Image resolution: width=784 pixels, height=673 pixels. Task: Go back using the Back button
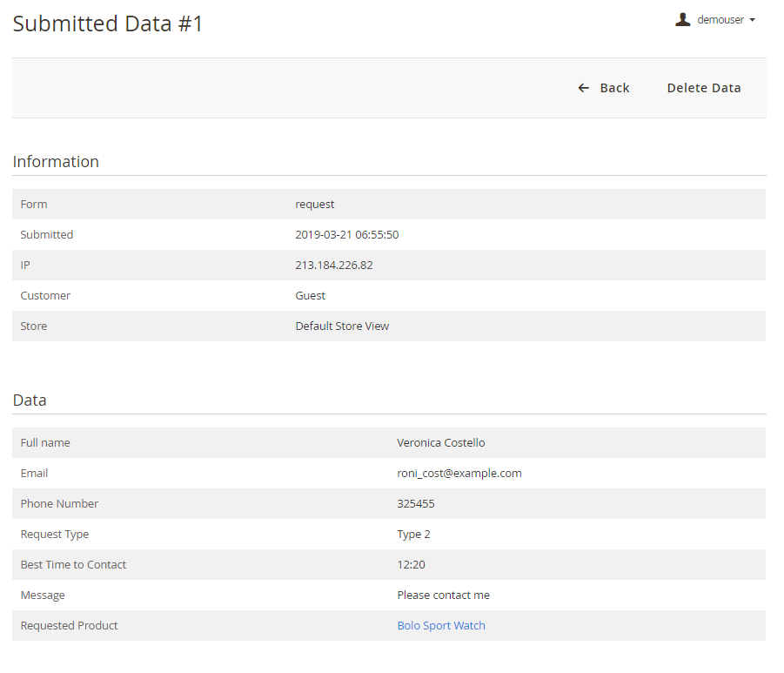pyautogui.click(x=613, y=88)
